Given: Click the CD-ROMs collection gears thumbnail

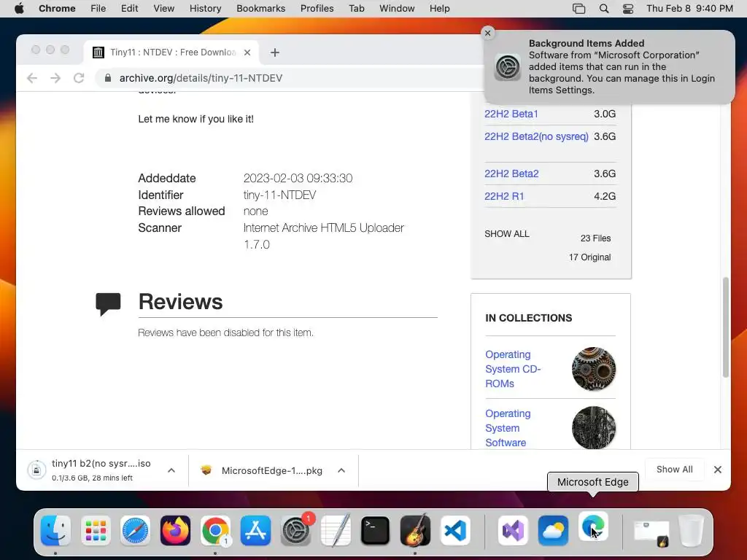Looking at the screenshot, I should [594, 369].
